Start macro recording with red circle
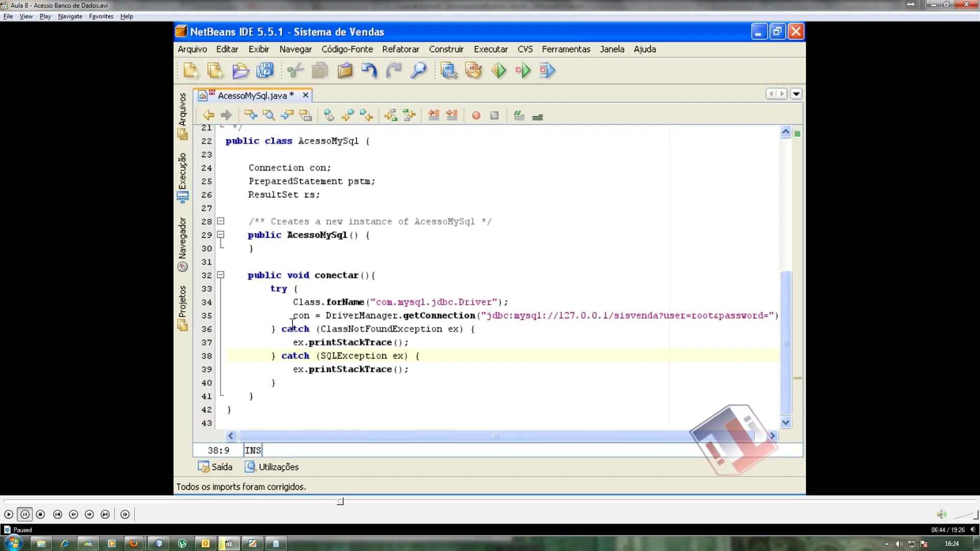Viewport: 980px width, 551px height. tap(476, 116)
